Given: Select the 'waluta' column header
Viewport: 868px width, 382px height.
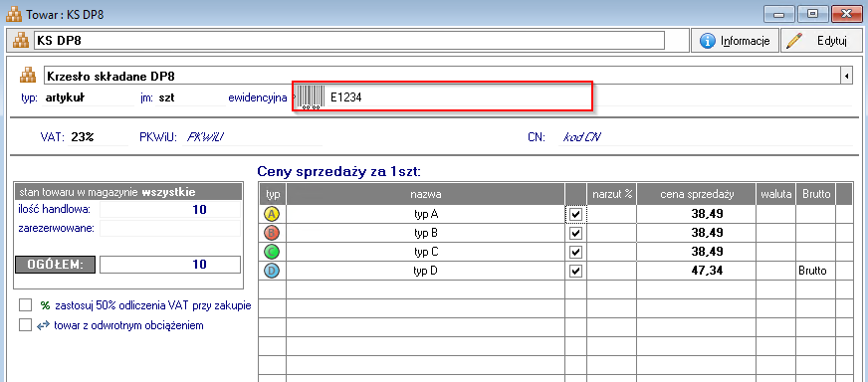Looking at the screenshot, I should [x=776, y=194].
